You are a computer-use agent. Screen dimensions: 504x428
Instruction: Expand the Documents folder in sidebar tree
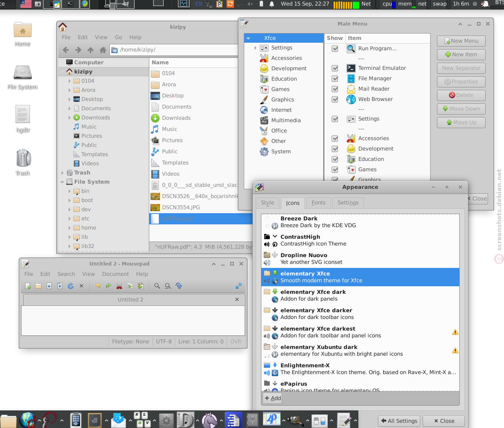pos(69,109)
